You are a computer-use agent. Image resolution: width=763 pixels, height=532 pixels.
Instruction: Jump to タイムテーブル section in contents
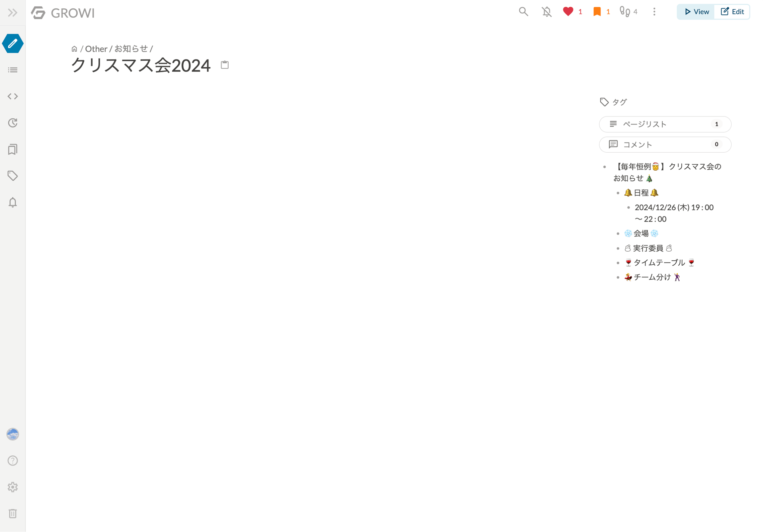(659, 263)
